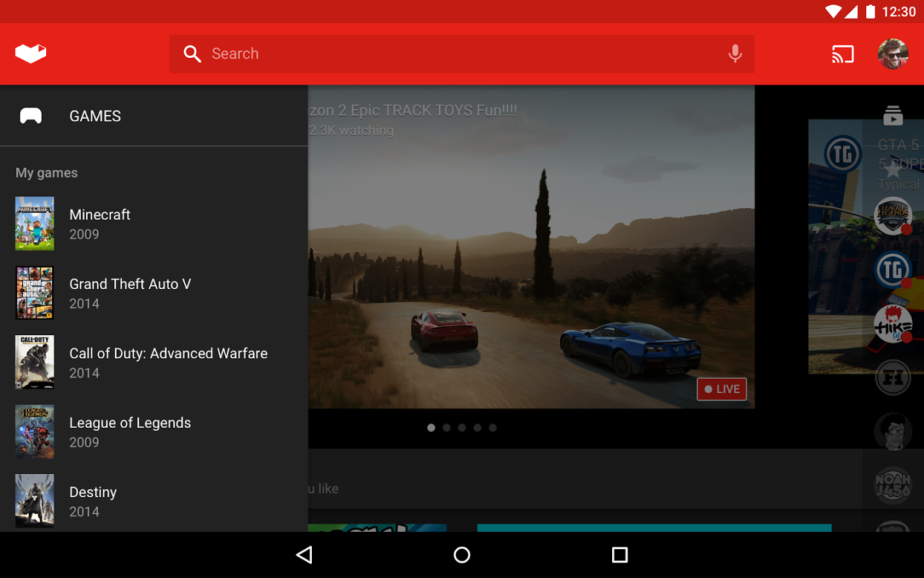
Task: Tap the Destiny cover thumbnail
Action: pyautogui.click(x=35, y=501)
